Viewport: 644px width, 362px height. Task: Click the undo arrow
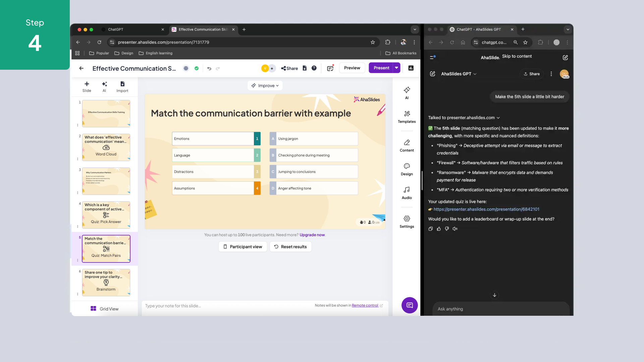[x=209, y=68]
